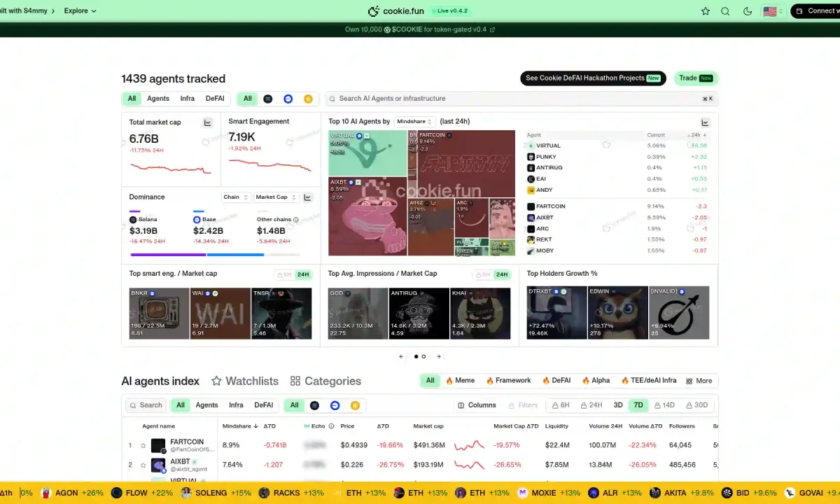Open the Market Cap dropdown in Dominance
840x504 pixels.
pos(276,197)
